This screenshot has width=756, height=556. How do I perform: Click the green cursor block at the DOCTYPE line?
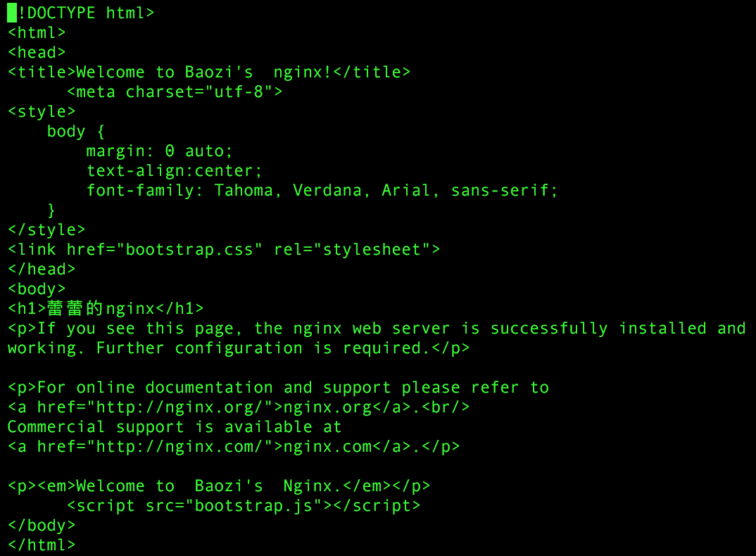point(12,13)
